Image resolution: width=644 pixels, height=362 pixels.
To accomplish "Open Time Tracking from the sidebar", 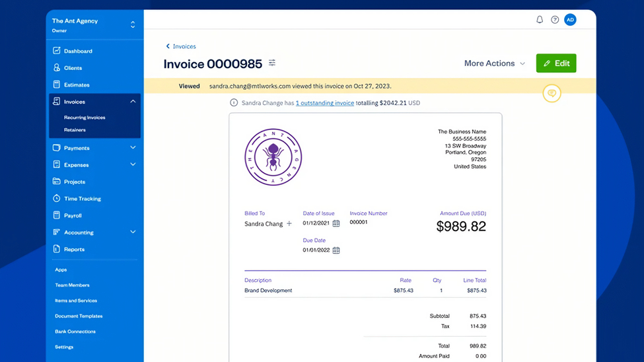I will point(82,198).
